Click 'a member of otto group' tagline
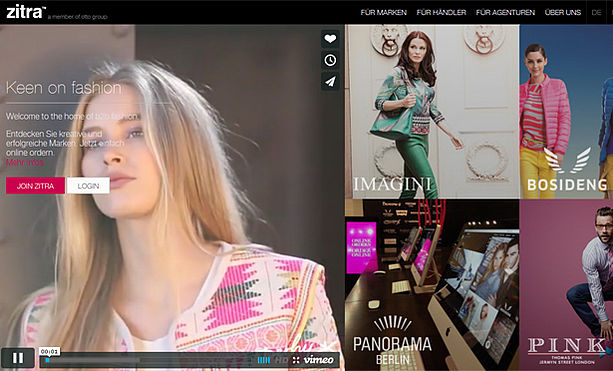613x371 pixels. [77, 17]
